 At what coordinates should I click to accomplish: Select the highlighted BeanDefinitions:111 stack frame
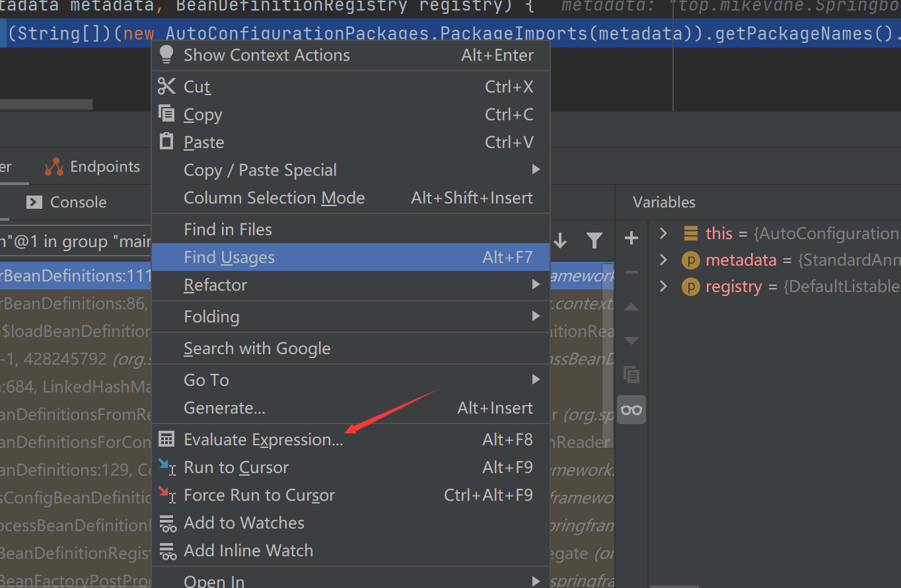pos(76,276)
